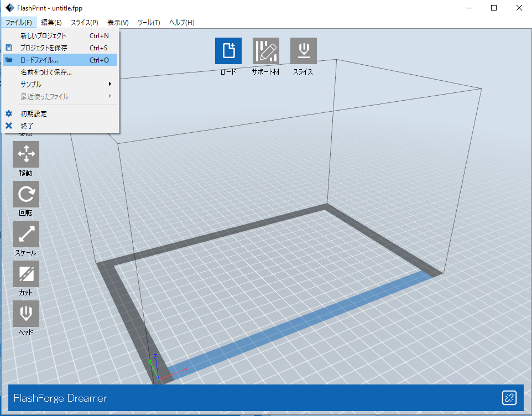Expand the サンプル submenu
The width and height of the screenshot is (532, 416).
point(60,84)
